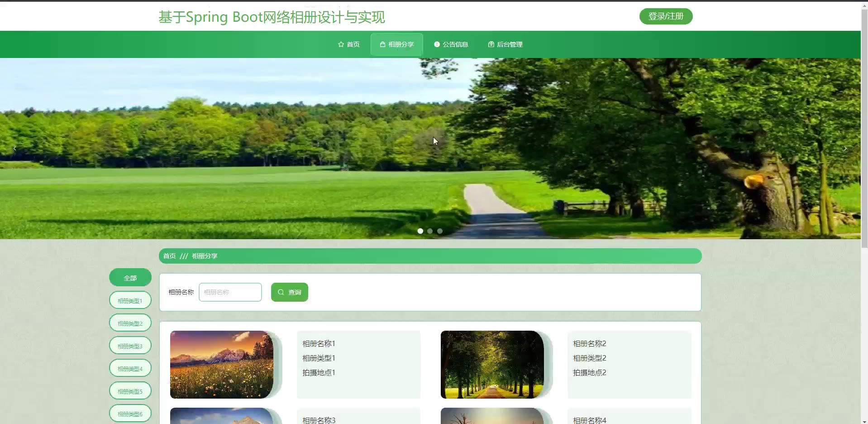Viewport: 868px width, 424px height.
Task: Click the star icon beside 首页
Action: coord(341,44)
